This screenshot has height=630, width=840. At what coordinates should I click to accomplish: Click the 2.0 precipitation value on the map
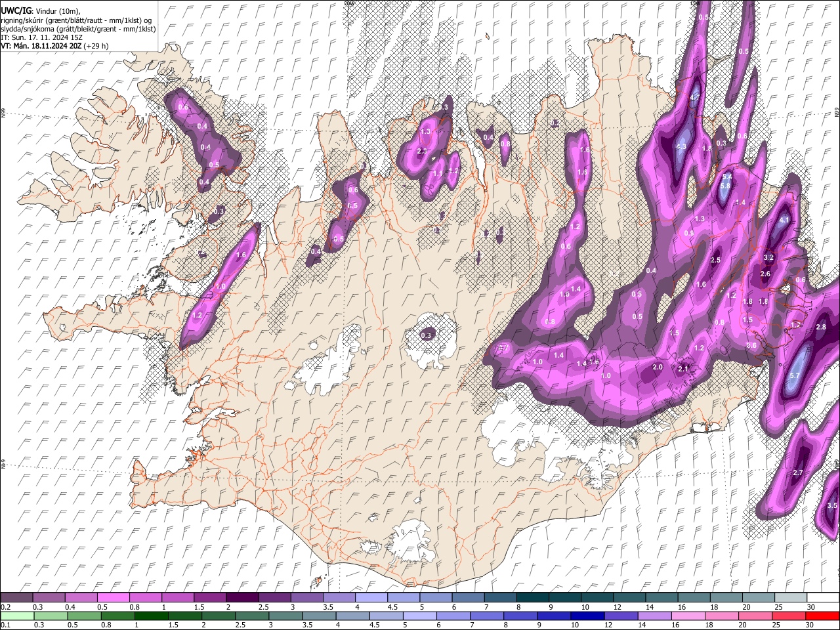[x=658, y=367]
